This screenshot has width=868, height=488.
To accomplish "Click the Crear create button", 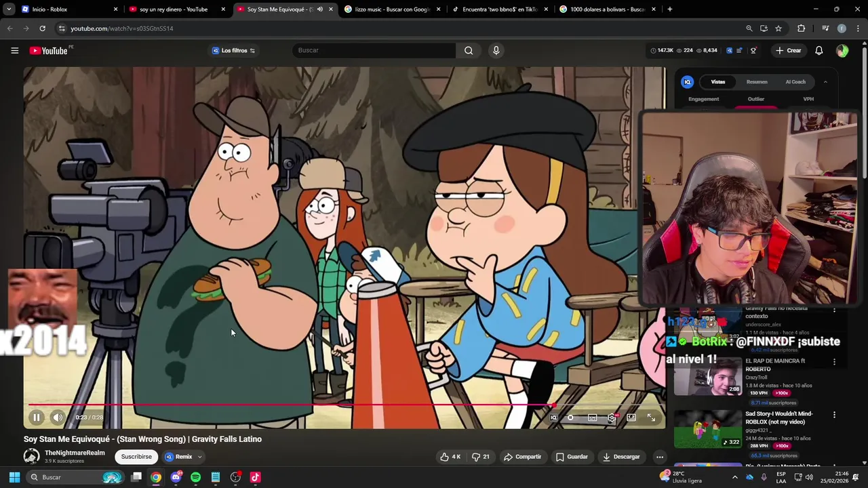I will click(789, 50).
